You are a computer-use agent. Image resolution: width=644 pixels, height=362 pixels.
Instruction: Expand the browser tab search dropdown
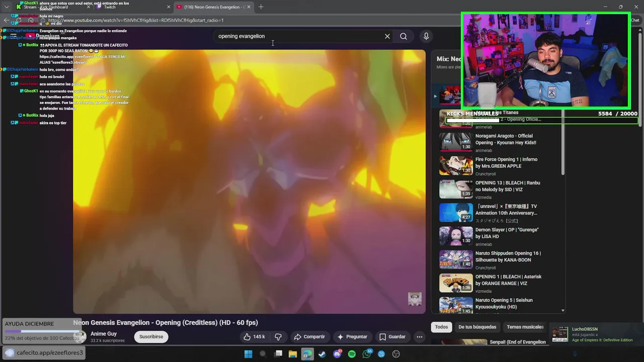pyautogui.click(x=6, y=7)
